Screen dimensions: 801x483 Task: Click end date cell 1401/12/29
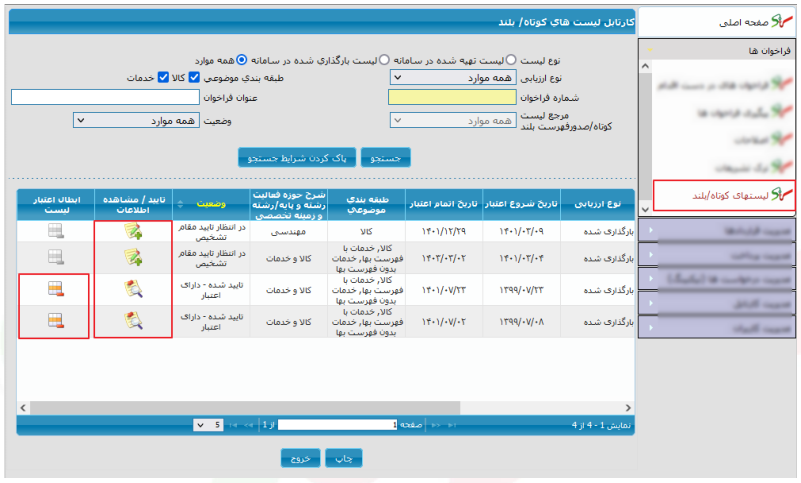coord(443,232)
